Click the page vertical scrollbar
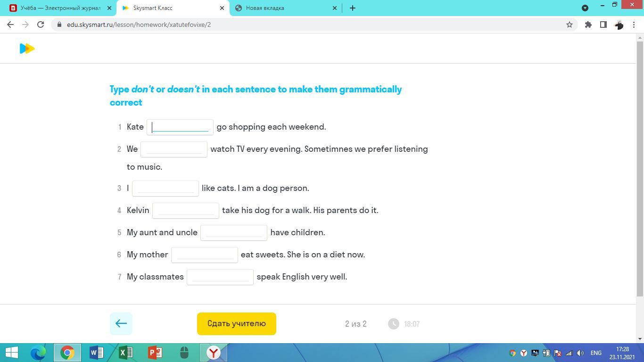The height and width of the screenshot is (362, 644). pyautogui.click(x=640, y=170)
